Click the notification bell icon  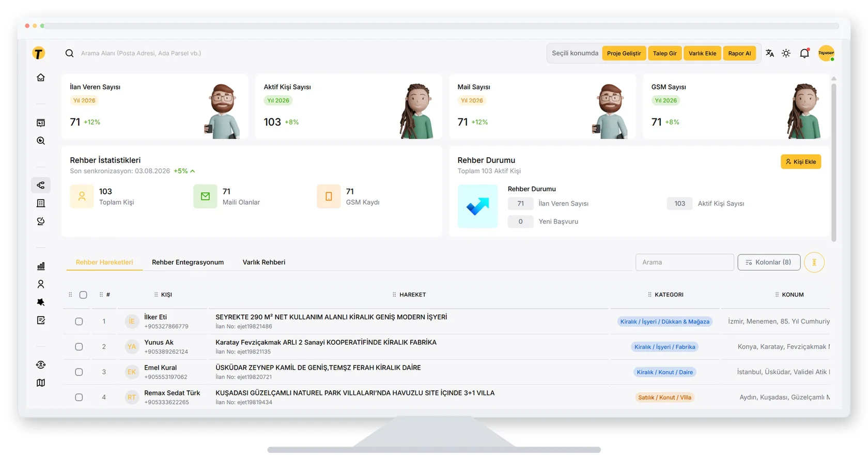[804, 53]
